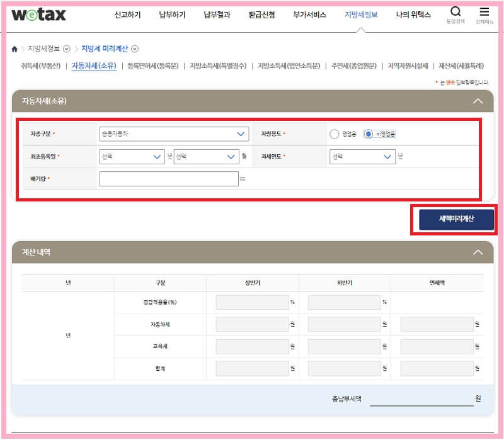Switch to 취득세(부동산) tab
The width and height of the screenshot is (504, 440).
[x=41, y=66]
